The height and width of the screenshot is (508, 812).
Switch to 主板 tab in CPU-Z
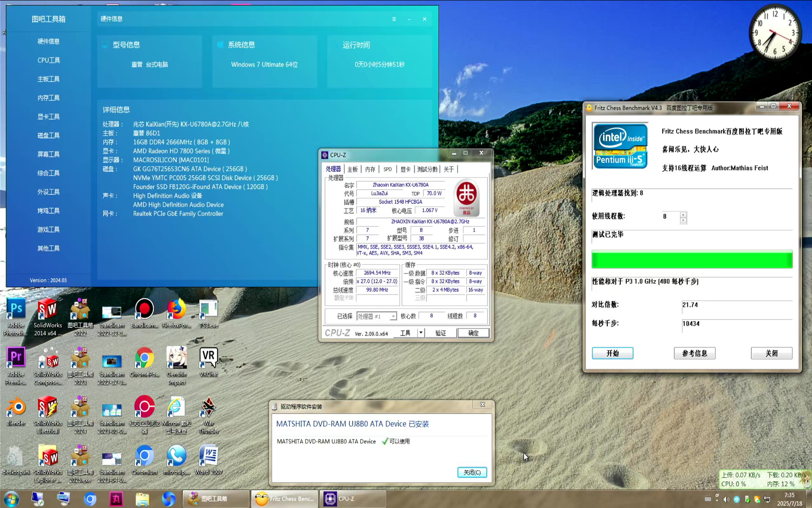click(x=352, y=169)
